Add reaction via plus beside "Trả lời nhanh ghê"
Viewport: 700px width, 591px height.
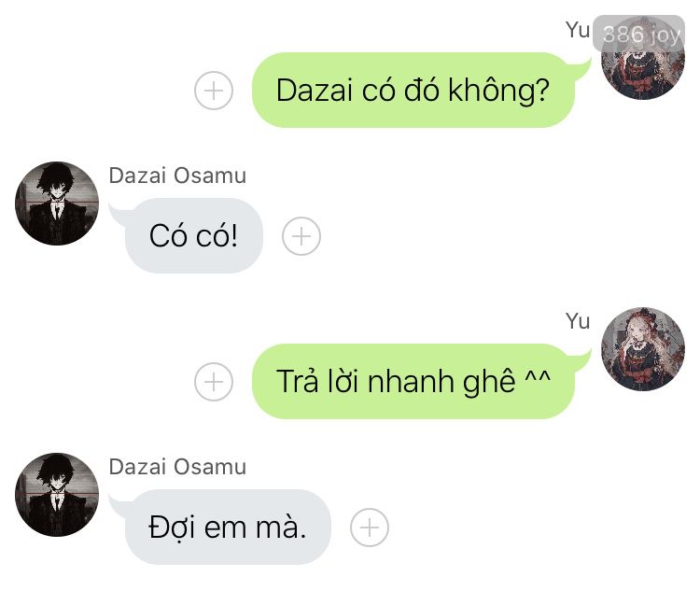(x=214, y=382)
